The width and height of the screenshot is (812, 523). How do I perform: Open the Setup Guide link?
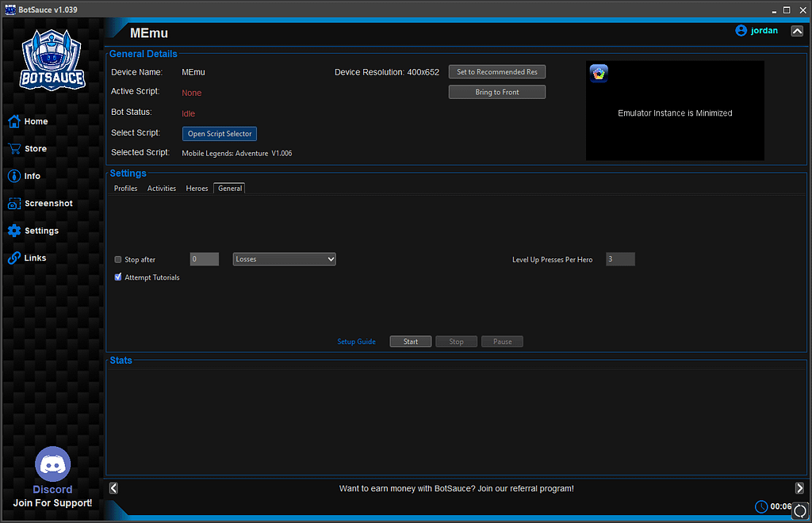(356, 342)
